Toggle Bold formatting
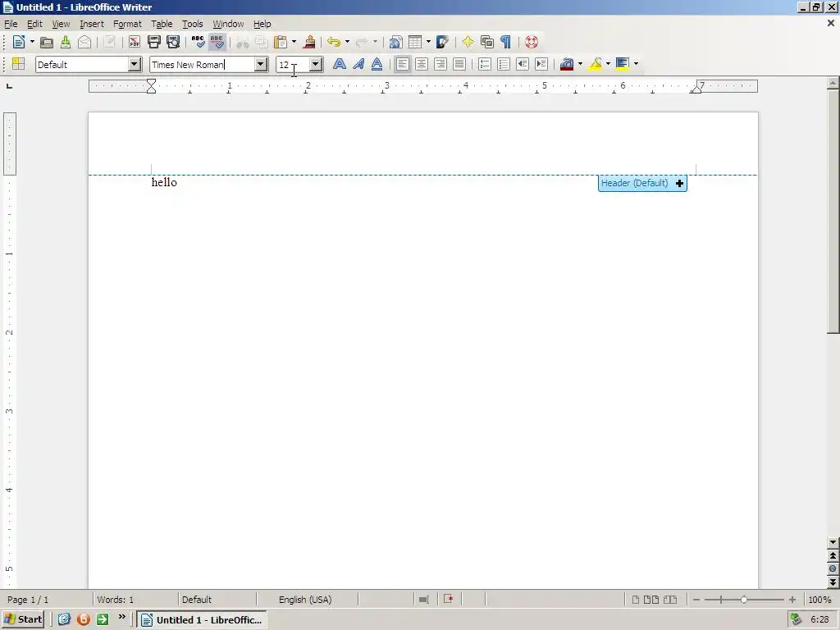The width and height of the screenshot is (840, 630). (339, 64)
